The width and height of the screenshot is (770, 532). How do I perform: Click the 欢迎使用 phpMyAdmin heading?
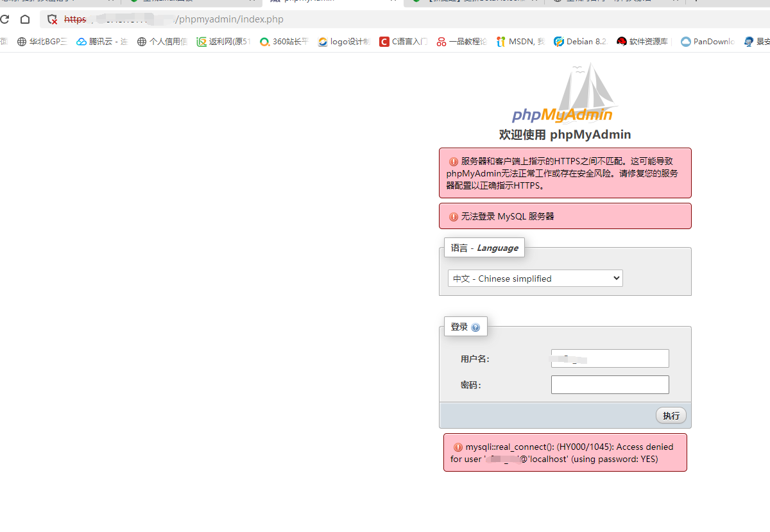click(x=565, y=135)
